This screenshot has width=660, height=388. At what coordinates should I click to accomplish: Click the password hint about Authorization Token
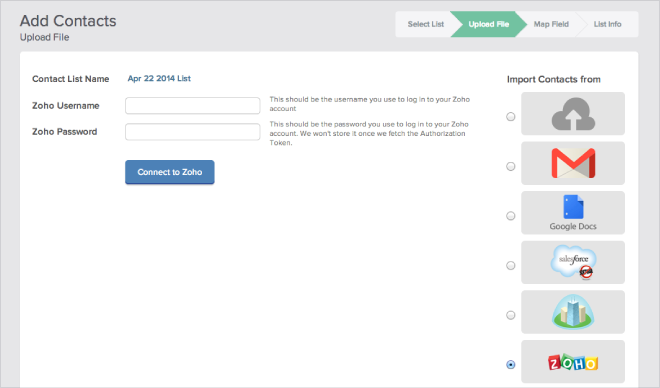click(369, 133)
